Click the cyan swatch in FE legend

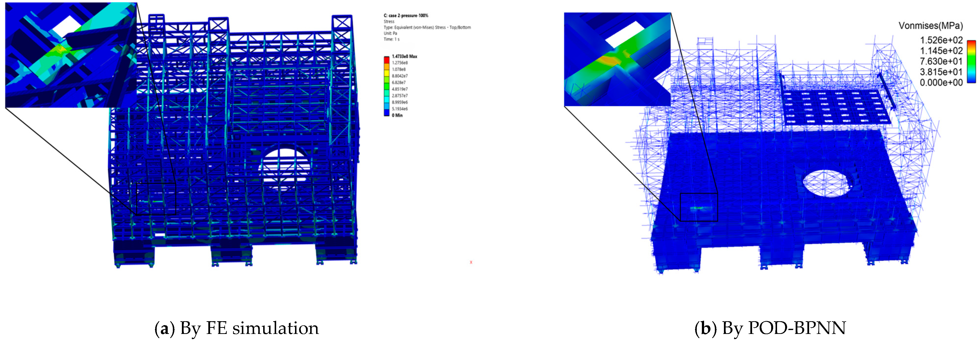(x=387, y=99)
